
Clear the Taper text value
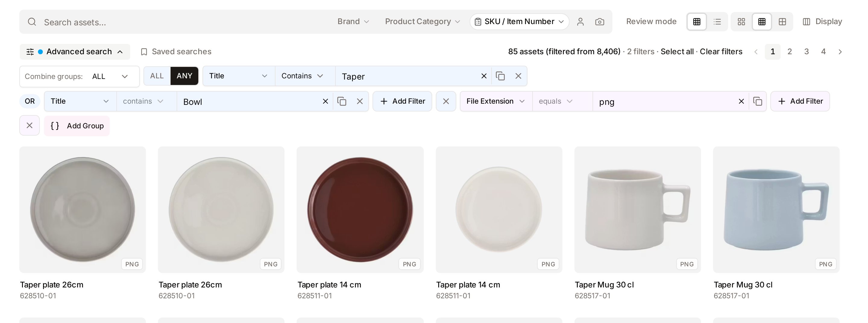[x=483, y=76]
